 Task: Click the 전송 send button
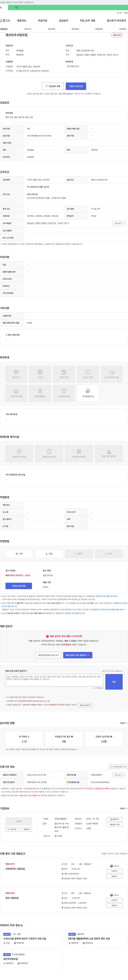tap(114, 682)
